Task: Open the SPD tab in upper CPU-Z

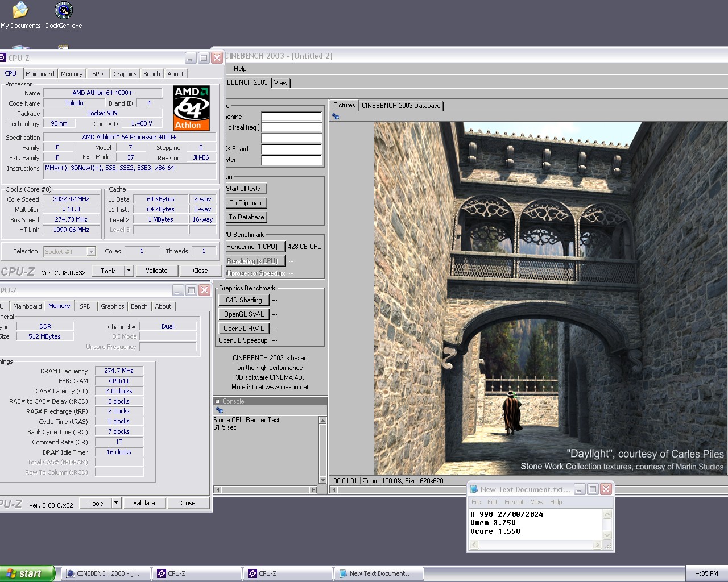Action: click(98, 74)
